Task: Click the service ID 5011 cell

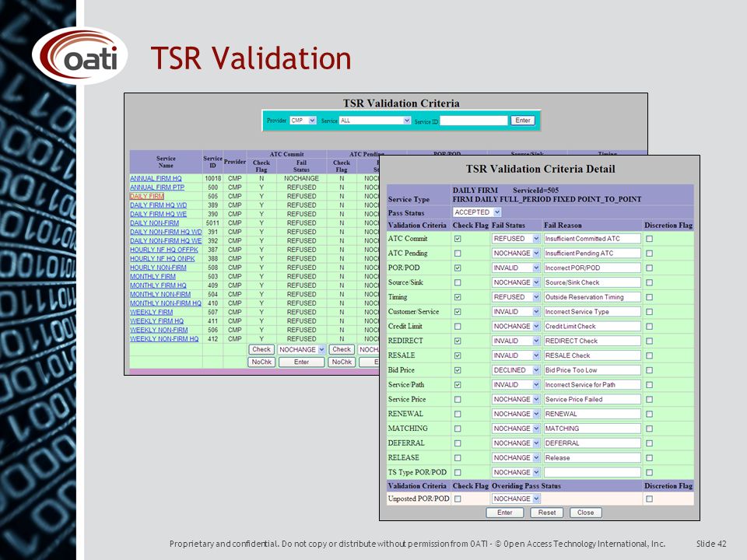Action: coord(212,223)
